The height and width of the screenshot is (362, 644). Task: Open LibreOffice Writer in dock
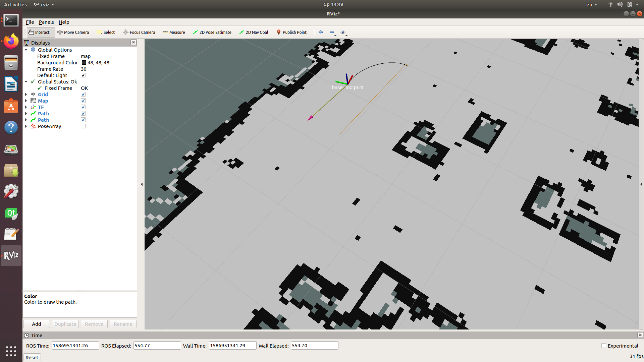(11, 84)
